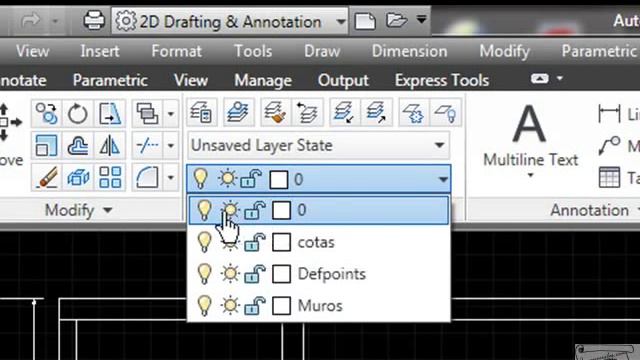640x360 pixels.
Task: Toggle freeze sun icon for Defpoints layer
Action: [x=230, y=273]
